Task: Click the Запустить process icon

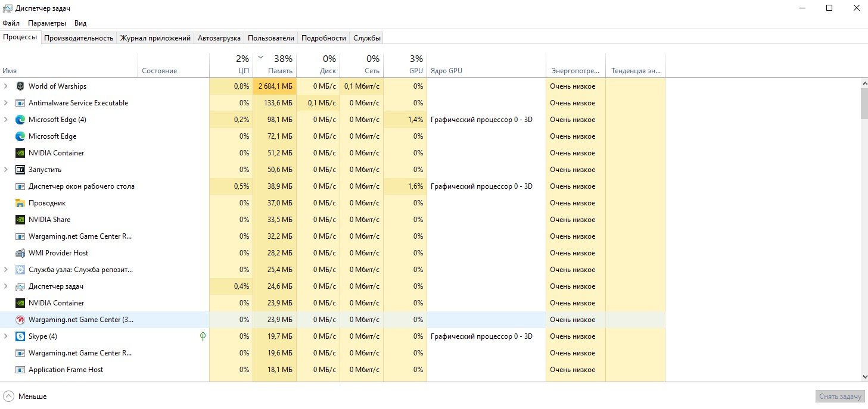Action: coord(20,170)
